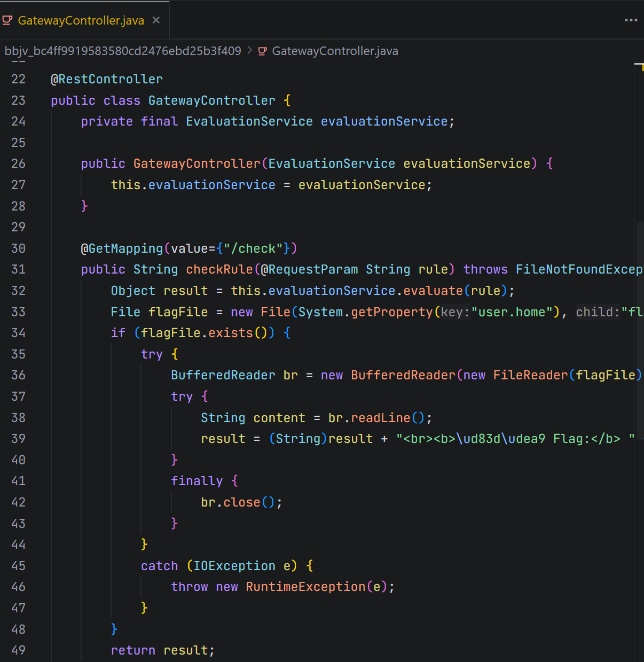Close the GatewayController.java tab
Image resolution: width=644 pixels, height=662 pixels.
click(156, 20)
